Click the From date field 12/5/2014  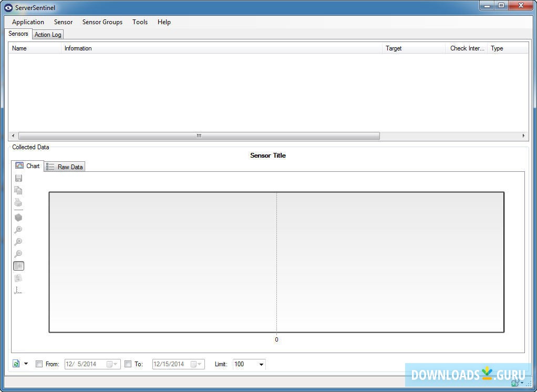(x=92, y=364)
